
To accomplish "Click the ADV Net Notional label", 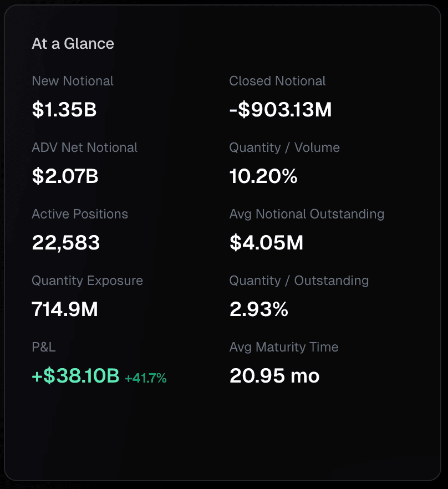I will point(84,147).
